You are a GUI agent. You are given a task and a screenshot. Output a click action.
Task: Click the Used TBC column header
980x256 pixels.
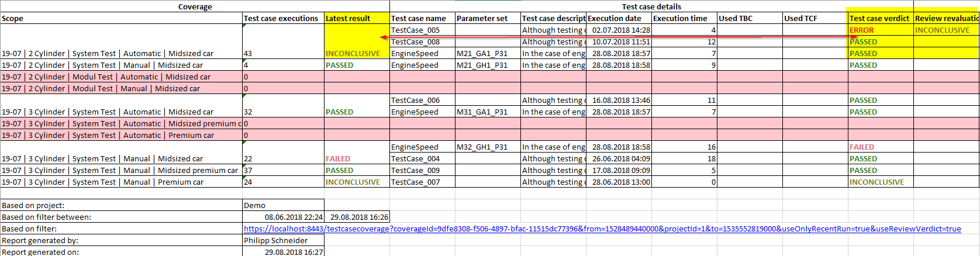tap(749, 19)
